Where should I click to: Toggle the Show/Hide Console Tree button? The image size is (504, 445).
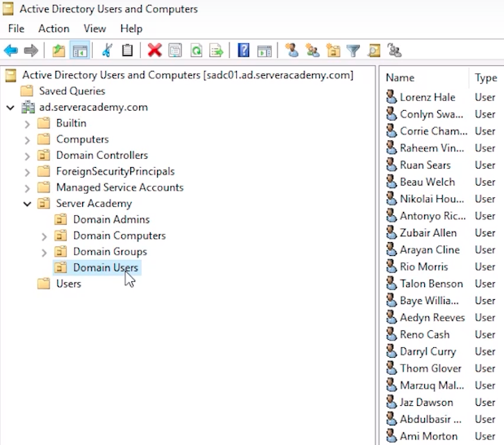point(80,51)
